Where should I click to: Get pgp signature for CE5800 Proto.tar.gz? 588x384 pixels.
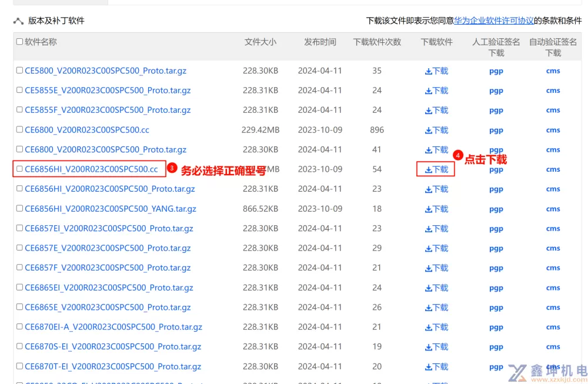point(496,71)
